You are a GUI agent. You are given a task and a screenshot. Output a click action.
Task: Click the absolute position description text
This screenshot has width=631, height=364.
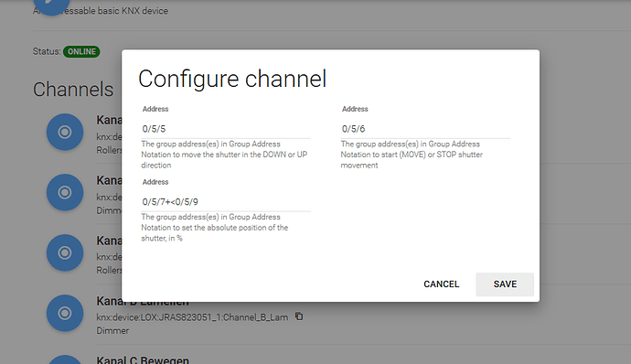(215, 228)
